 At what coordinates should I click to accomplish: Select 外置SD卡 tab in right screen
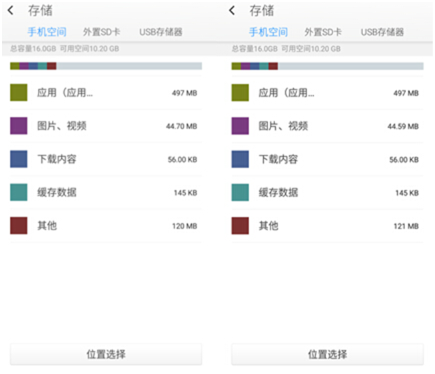pos(323,32)
